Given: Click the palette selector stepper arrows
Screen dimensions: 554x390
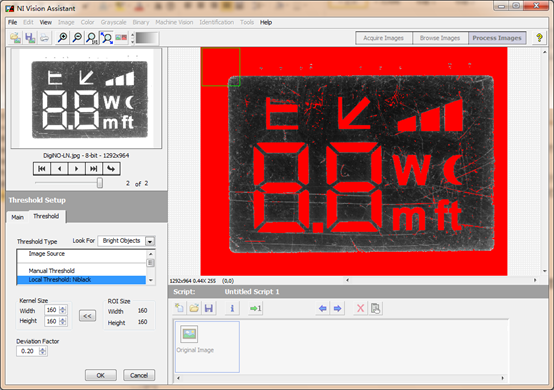Looking at the screenshot, I should tap(133, 38).
